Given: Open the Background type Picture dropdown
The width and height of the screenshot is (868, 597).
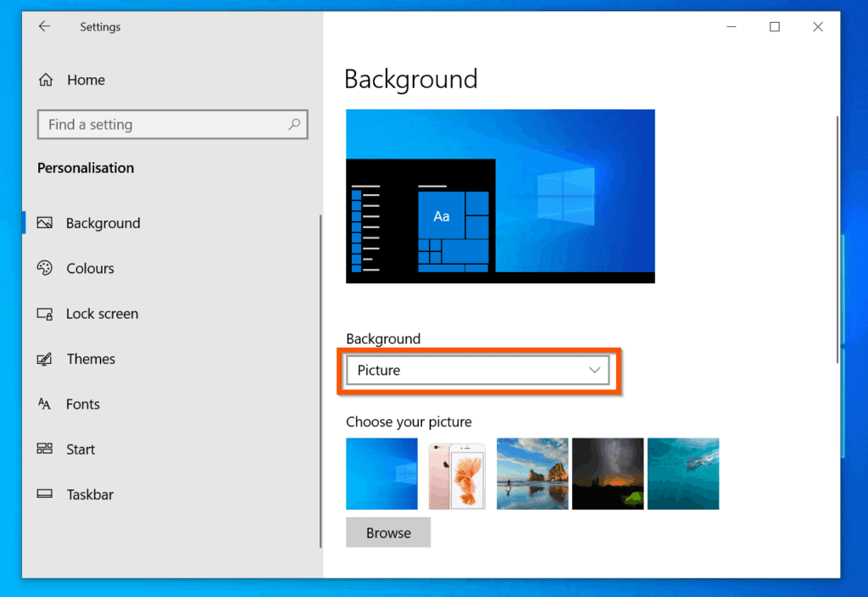Looking at the screenshot, I should [x=478, y=370].
